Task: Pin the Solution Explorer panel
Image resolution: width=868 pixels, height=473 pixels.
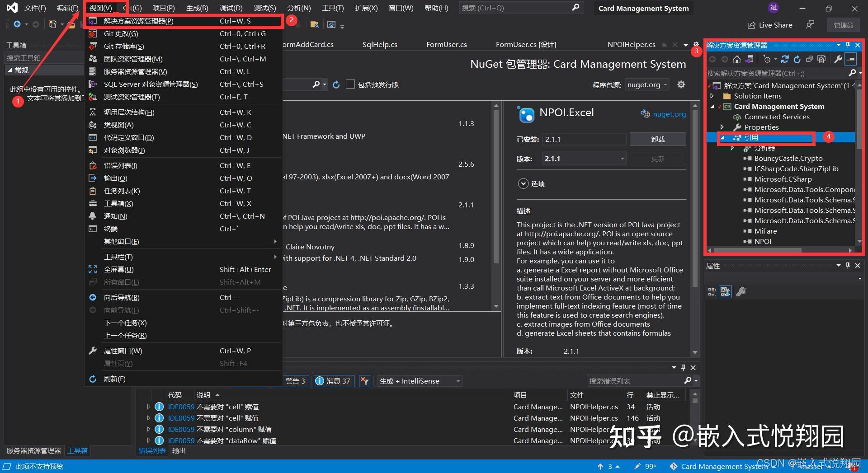Action: 848,45
